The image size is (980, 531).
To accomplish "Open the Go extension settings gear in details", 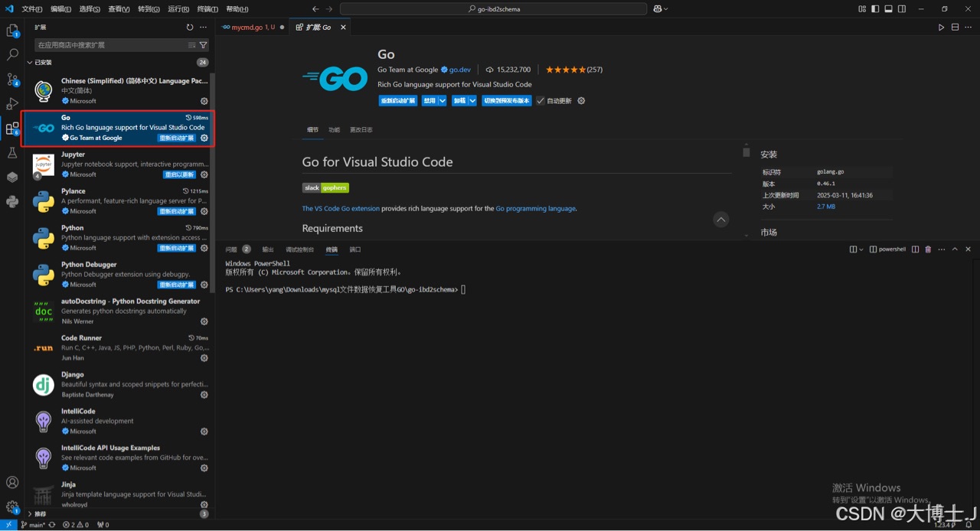I will tap(581, 100).
